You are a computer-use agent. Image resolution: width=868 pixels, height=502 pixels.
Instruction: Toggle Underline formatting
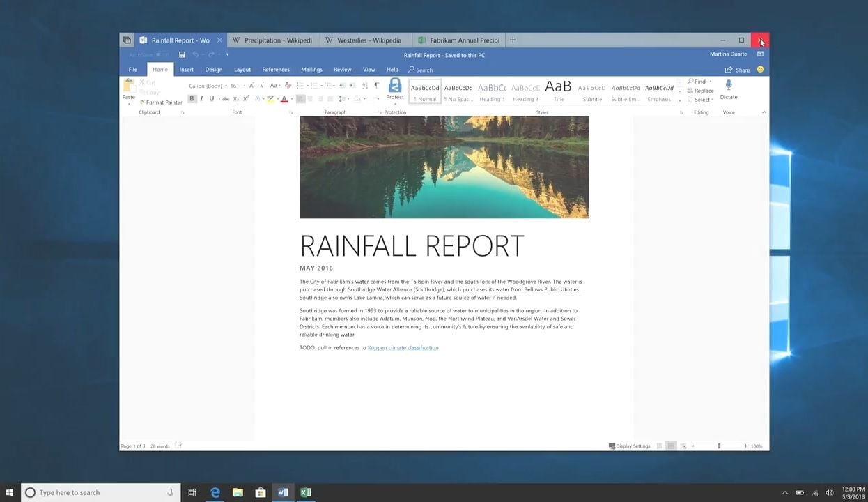[x=212, y=99]
